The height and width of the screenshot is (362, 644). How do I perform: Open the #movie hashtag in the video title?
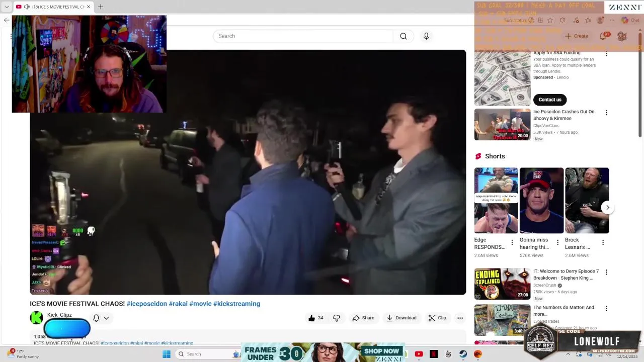pyautogui.click(x=200, y=304)
